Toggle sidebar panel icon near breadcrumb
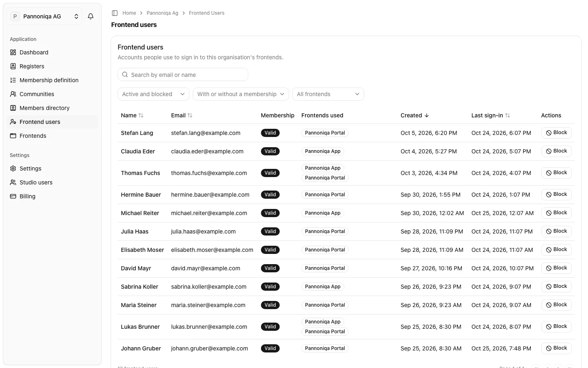The width and height of the screenshot is (588, 368). (x=115, y=13)
